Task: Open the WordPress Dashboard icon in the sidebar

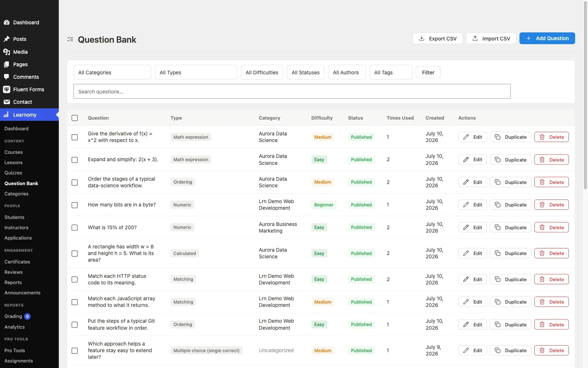Action: pyautogui.click(x=7, y=22)
